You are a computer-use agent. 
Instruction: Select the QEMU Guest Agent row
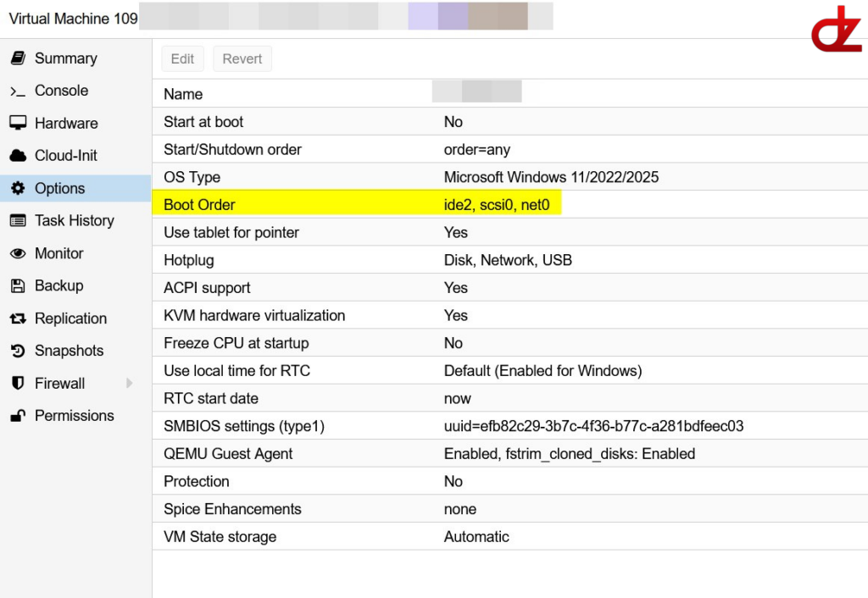[x=356, y=454]
